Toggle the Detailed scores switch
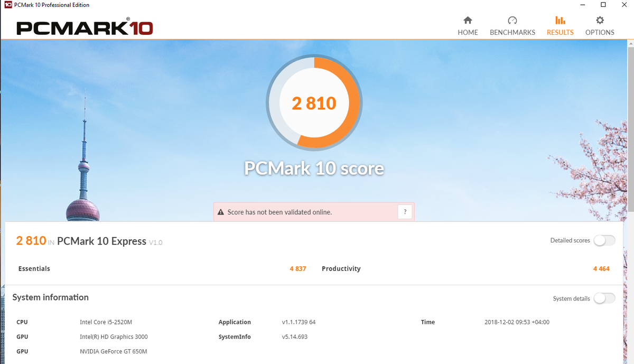Image resolution: width=634 pixels, height=364 pixels. 604,240
